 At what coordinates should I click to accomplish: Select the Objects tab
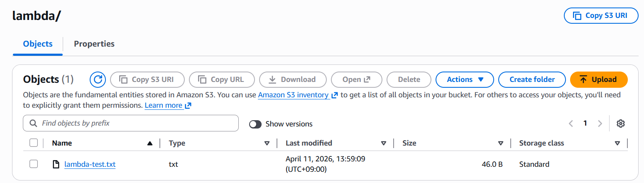[38, 44]
